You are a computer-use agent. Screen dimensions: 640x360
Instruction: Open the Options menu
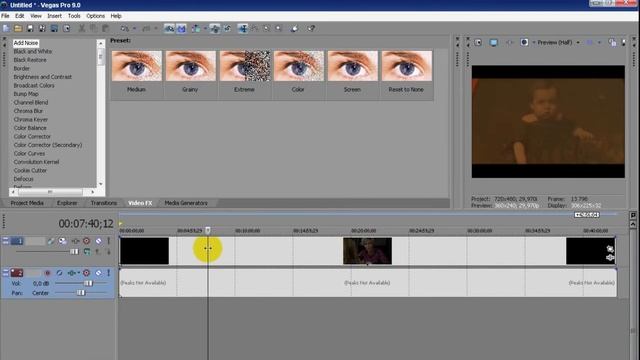pyautogui.click(x=96, y=16)
